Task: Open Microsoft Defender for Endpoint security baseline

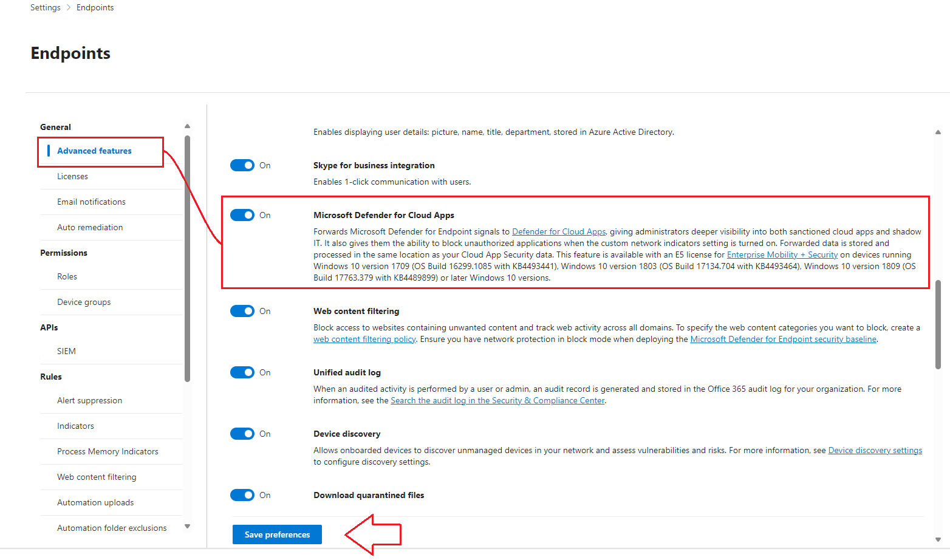Action: (x=782, y=339)
